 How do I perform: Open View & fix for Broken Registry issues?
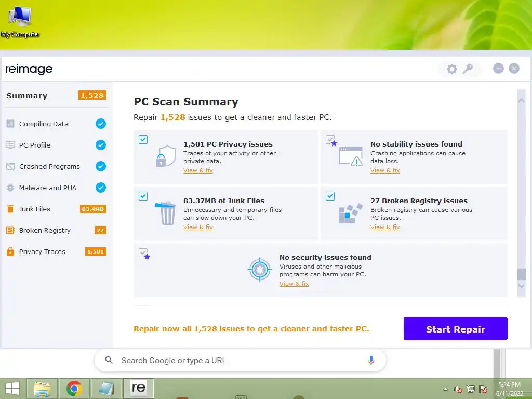coord(385,227)
